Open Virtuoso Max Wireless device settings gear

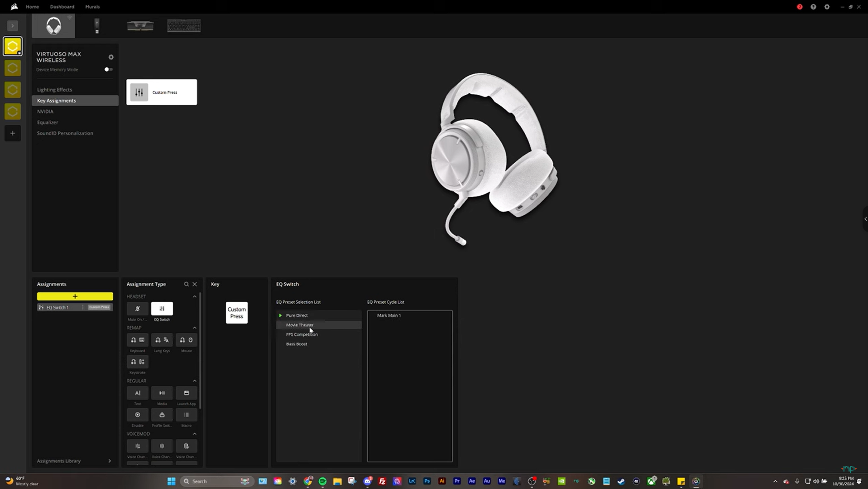pyautogui.click(x=111, y=57)
